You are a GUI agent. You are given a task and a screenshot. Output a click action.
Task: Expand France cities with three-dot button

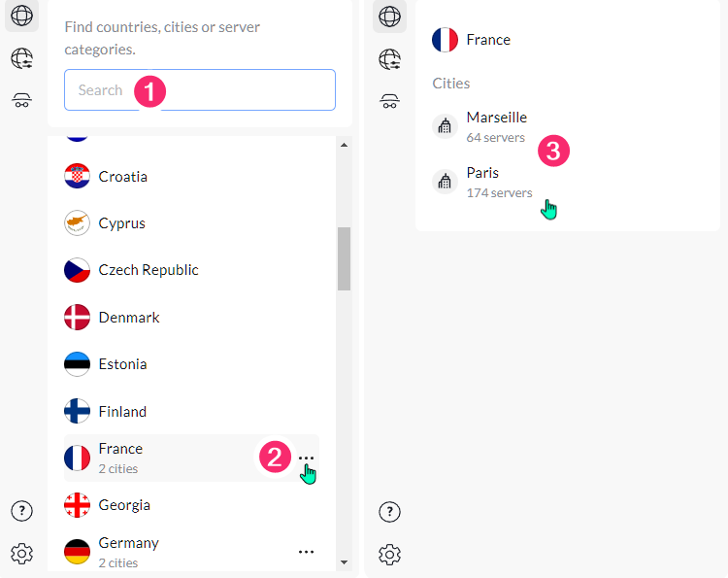[307, 459]
